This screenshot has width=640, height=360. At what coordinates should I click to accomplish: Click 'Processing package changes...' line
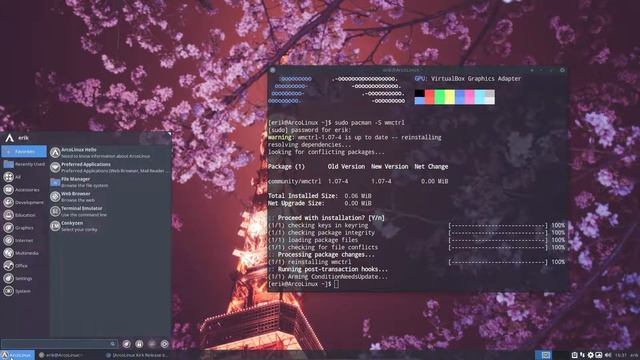[326, 255]
